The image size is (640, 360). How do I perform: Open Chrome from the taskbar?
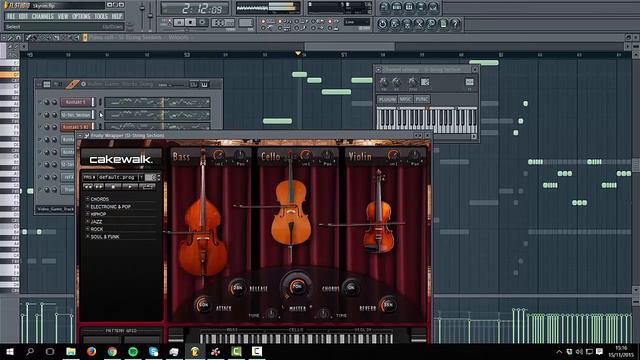pyautogui.click(x=112, y=351)
